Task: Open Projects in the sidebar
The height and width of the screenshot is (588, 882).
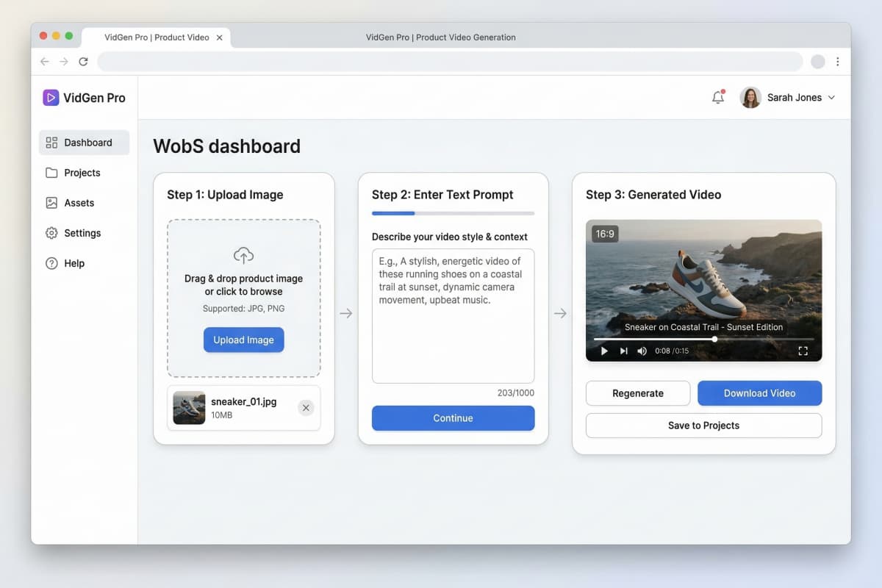Action: coord(82,173)
